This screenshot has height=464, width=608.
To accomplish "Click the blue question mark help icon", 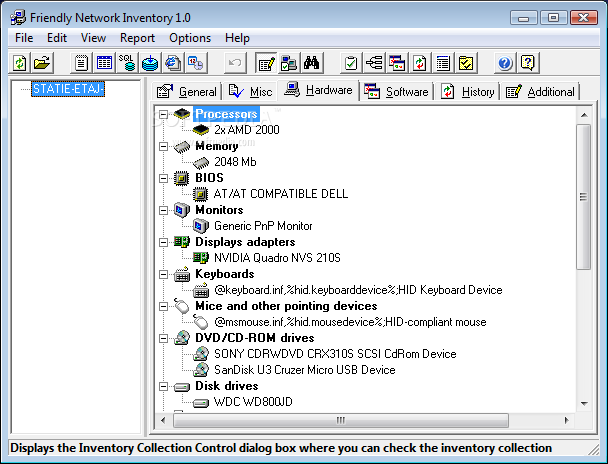I will (505, 62).
